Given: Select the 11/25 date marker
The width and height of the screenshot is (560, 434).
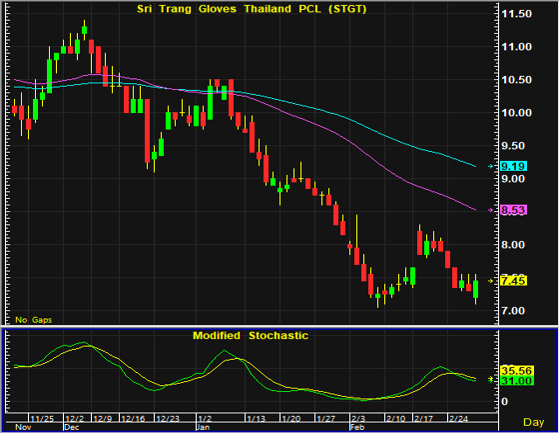Looking at the screenshot, I should (x=42, y=419).
